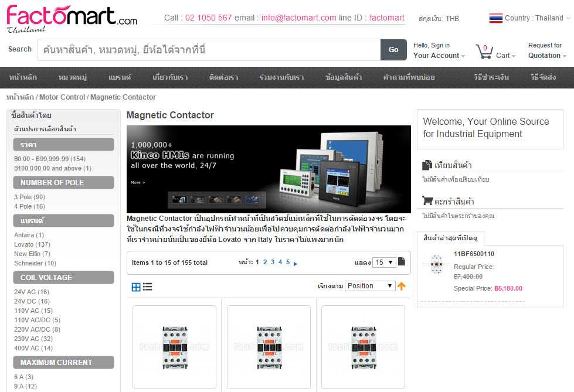Open the ข้อมูลสินค้า menu item
The height and width of the screenshot is (392, 574).
point(344,77)
